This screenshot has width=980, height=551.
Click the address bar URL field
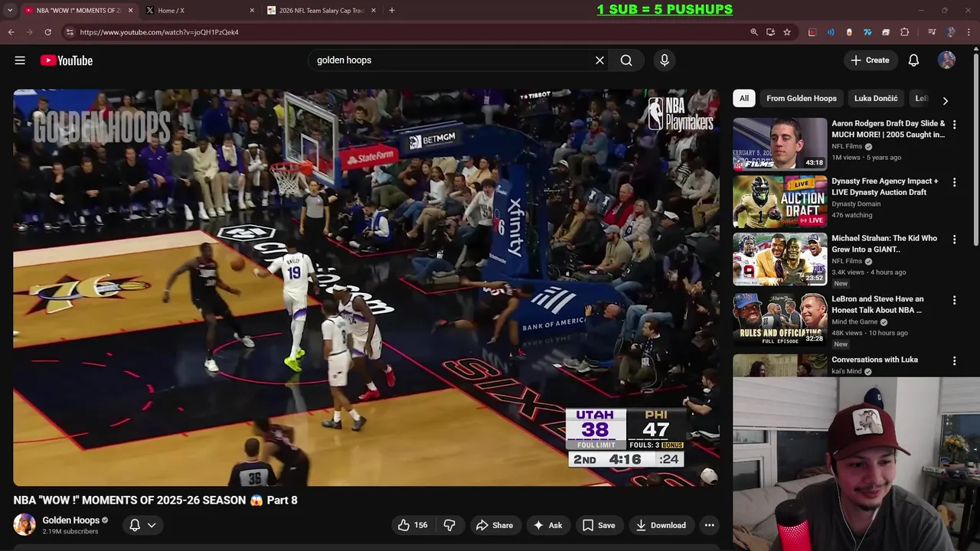(x=406, y=32)
